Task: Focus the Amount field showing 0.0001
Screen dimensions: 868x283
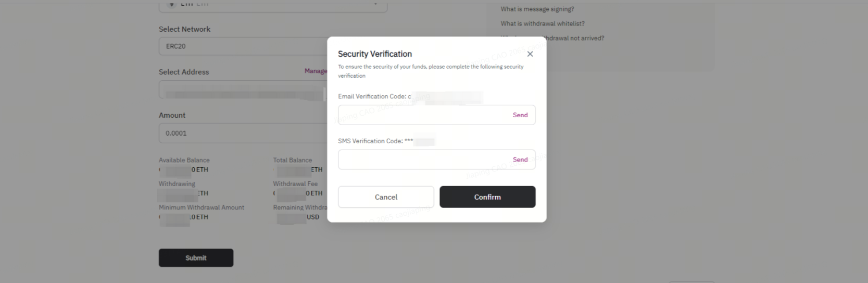Action: pos(243,133)
